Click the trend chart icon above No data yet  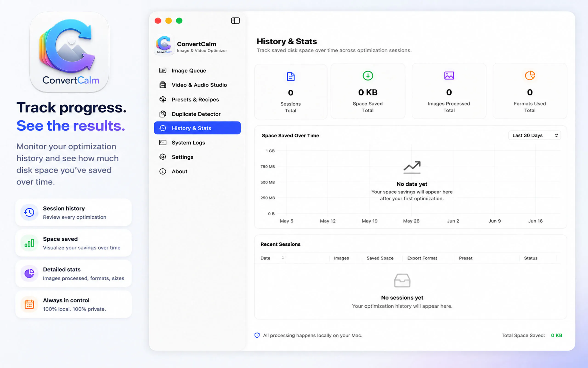click(412, 167)
